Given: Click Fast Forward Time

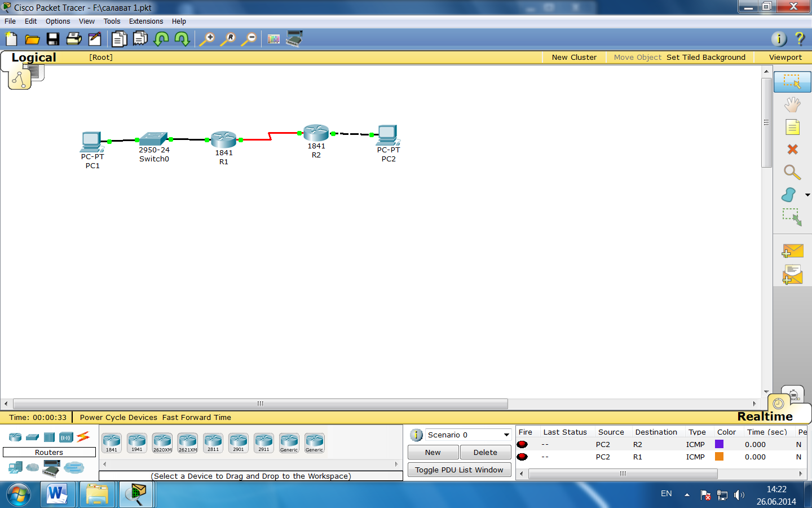Looking at the screenshot, I should coord(197,417).
